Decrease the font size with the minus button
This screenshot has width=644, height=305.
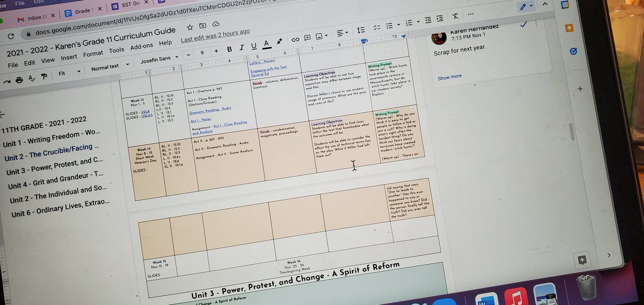pos(189,55)
